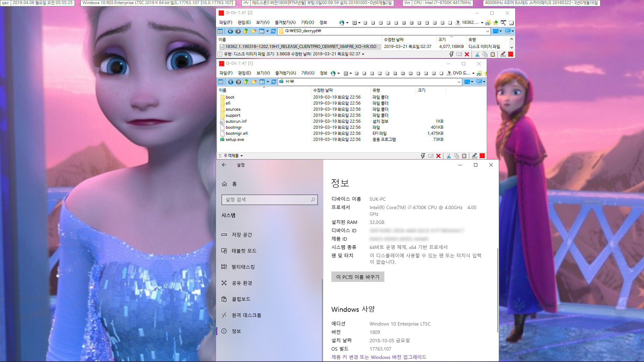Open view mode dropdown arrow in Q-Dir [1]
644x362 pixels.
coord(268,82)
